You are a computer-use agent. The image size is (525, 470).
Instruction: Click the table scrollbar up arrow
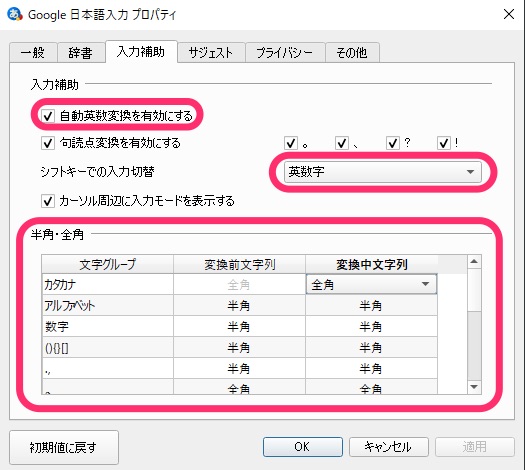click(474, 261)
